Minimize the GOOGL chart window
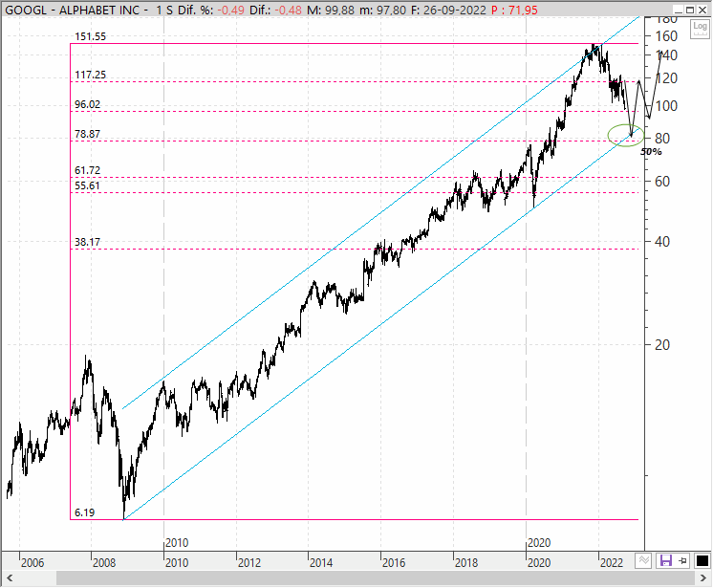713x588 pixels. (679, 10)
